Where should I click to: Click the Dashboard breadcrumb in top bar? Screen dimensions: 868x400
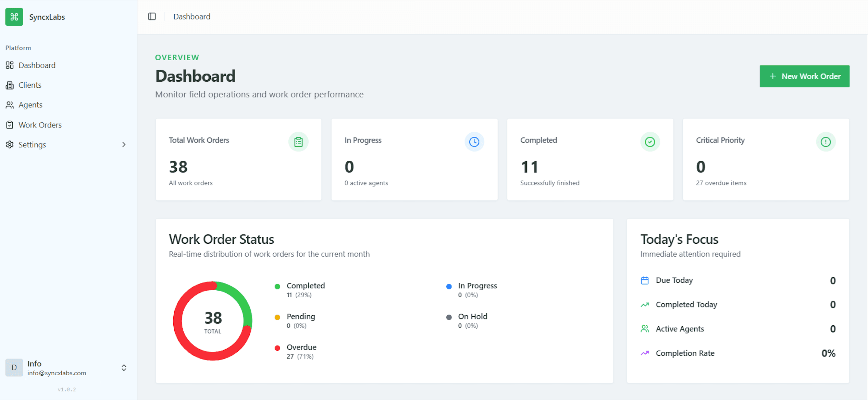point(192,16)
